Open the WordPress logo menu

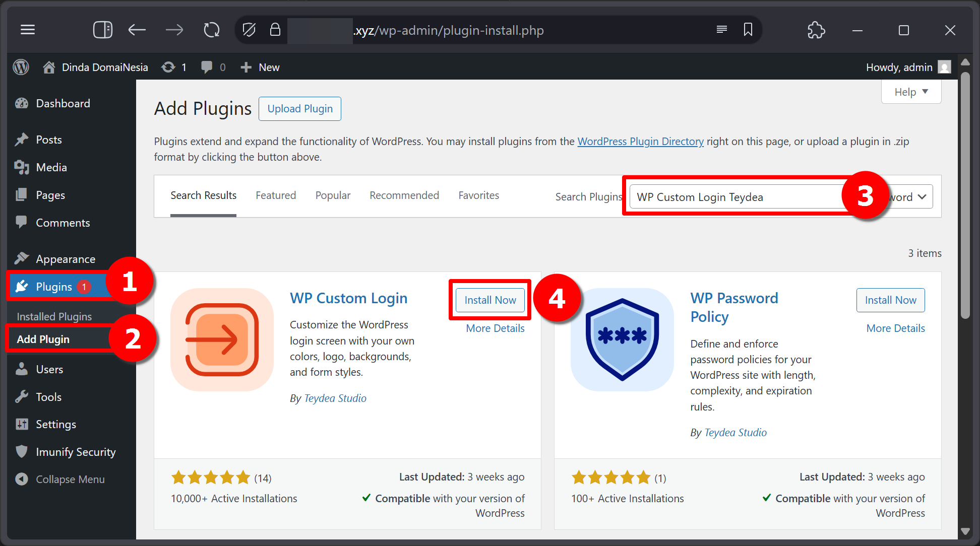[x=21, y=67]
